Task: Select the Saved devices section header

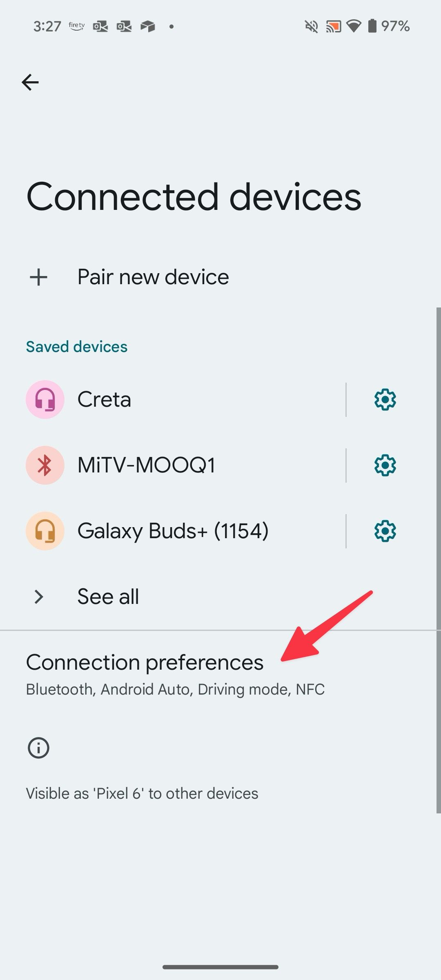Action: 77,347
